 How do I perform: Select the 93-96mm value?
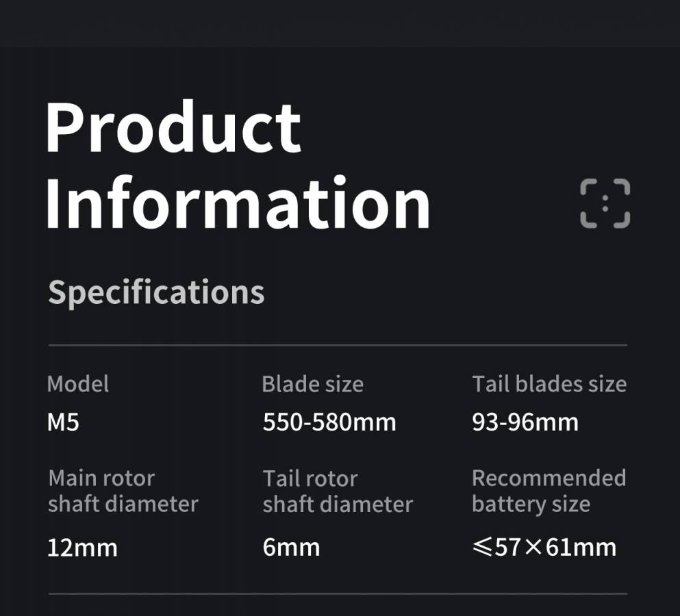pos(525,422)
